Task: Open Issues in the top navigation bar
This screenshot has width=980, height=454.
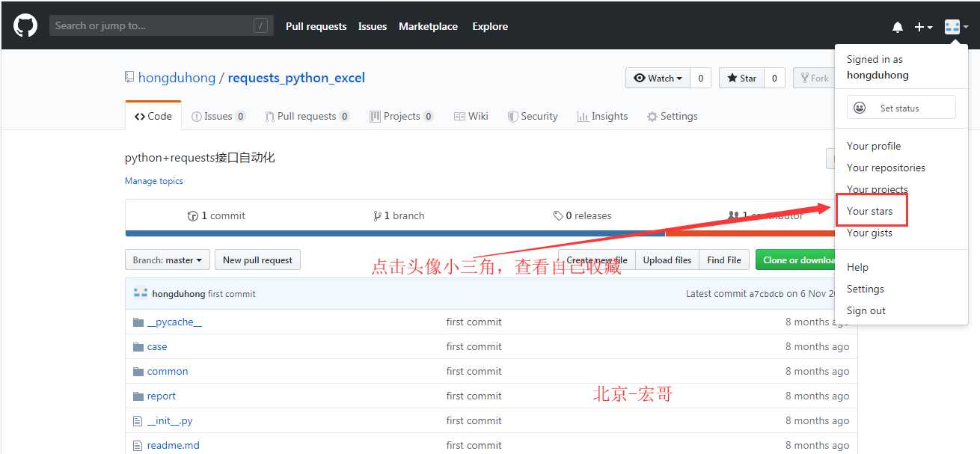Action: [x=373, y=26]
